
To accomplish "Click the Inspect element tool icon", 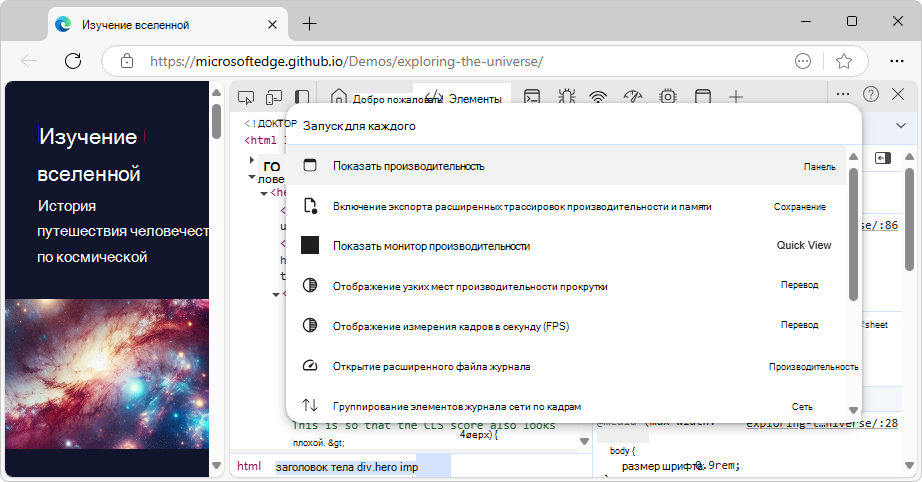I will 245,97.
